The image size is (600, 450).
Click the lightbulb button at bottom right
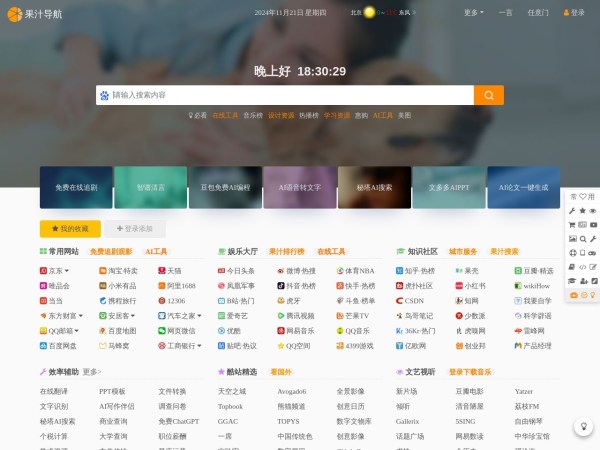point(583,427)
